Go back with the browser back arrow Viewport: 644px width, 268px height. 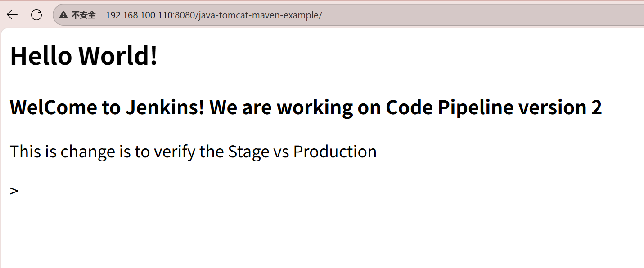point(12,15)
